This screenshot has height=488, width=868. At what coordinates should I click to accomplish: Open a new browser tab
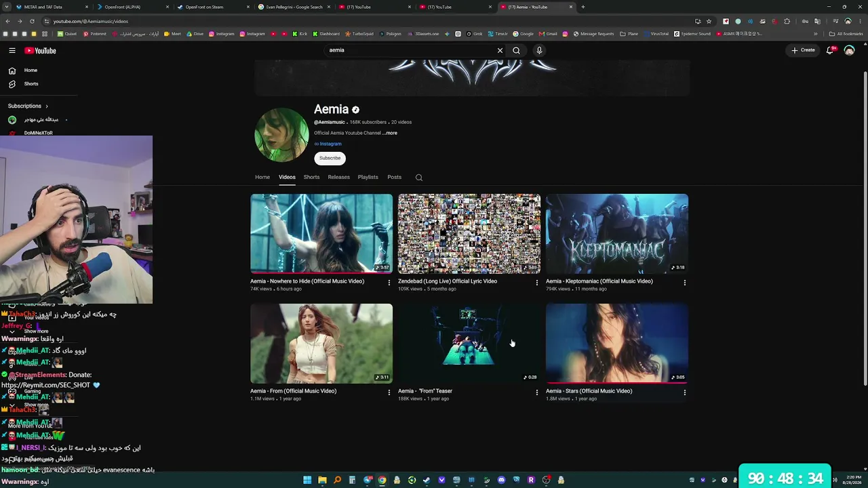[583, 7]
